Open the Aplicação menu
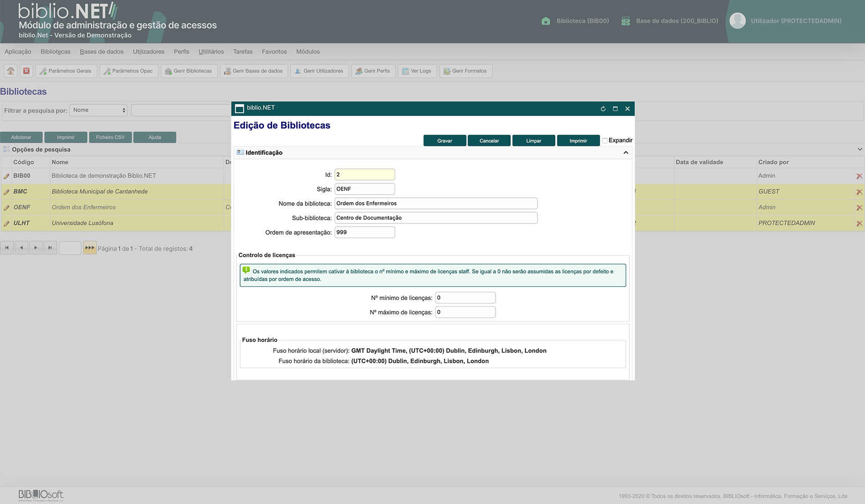This screenshot has height=504, width=865. pos(18,51)
